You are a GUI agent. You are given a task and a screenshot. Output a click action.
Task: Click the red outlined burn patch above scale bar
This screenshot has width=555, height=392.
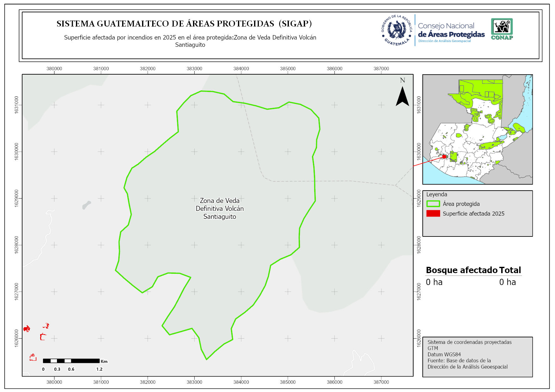coord(33,358)
